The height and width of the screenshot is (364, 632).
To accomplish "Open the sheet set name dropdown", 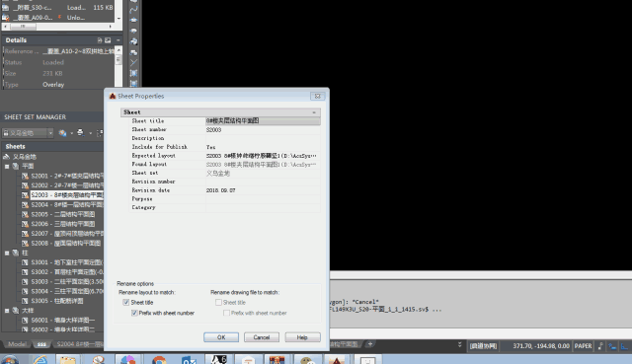I will coord(50,133).
